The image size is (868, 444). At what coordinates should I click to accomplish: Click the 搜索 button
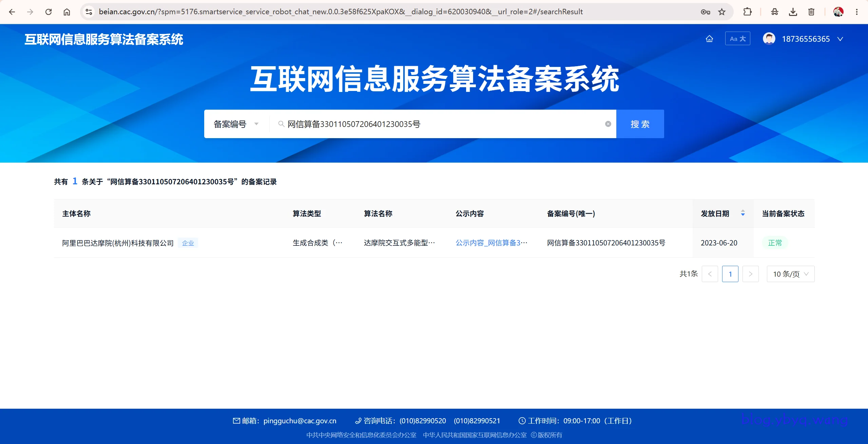pyautogui.click(x=640, y=124)
